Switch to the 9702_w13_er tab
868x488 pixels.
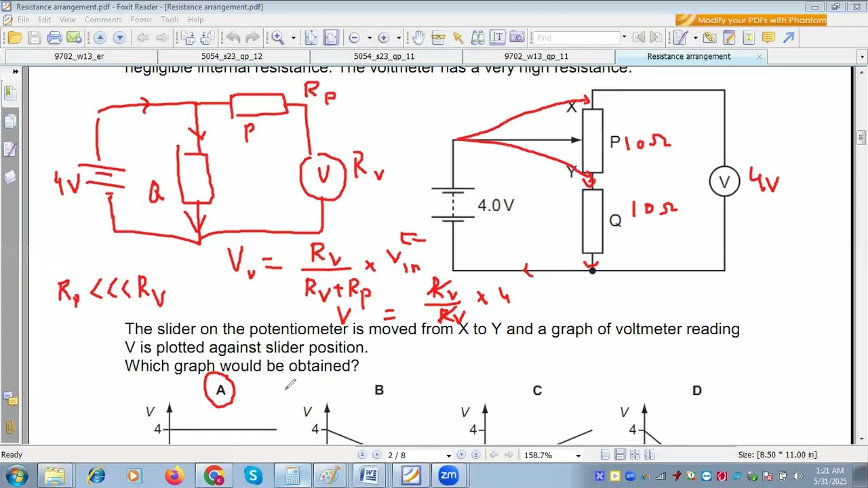point(79,57)
